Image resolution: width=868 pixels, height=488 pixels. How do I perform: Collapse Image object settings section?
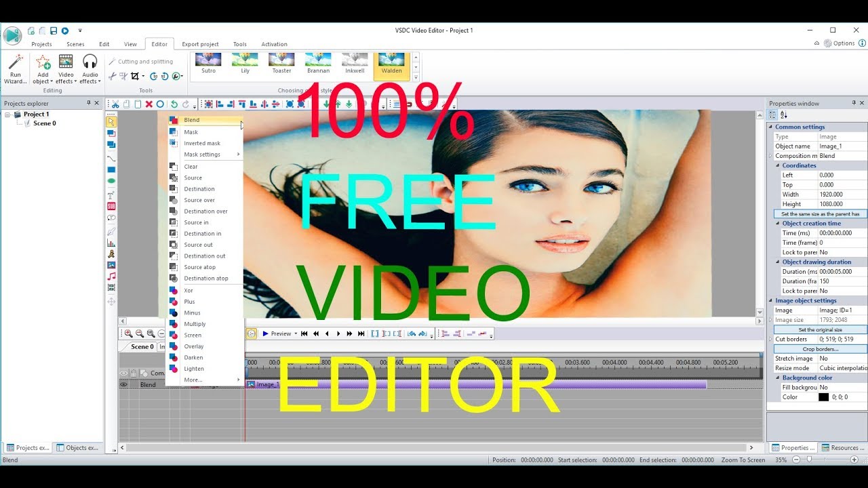coord(771,300)
